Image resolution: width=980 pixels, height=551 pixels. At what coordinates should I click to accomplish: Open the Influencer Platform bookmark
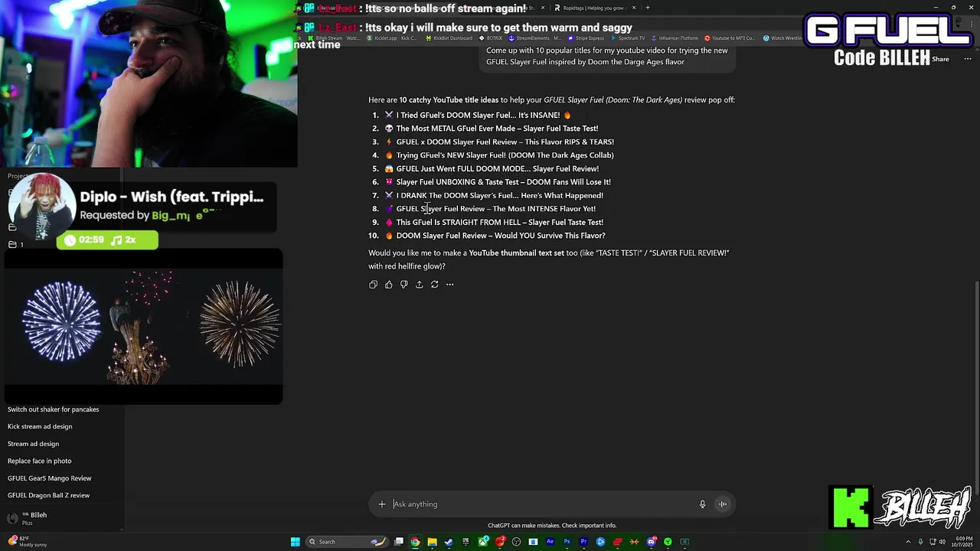[x=675, y=37]
